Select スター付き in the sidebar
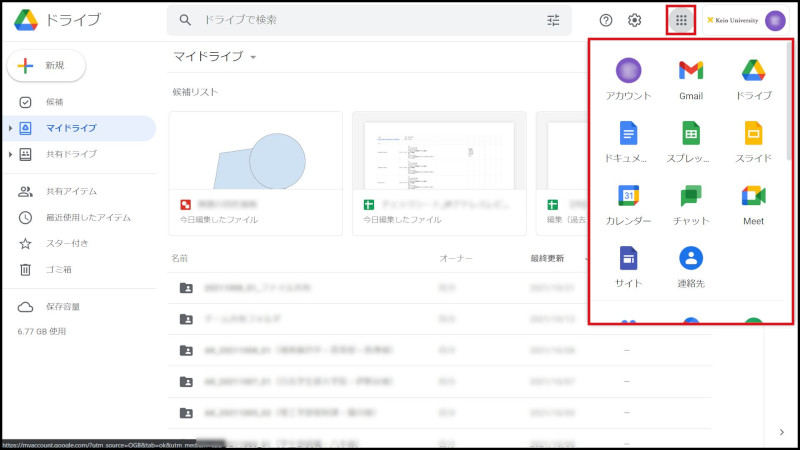Viewport: 800px width, 450px height. click(x=67, y=243)
